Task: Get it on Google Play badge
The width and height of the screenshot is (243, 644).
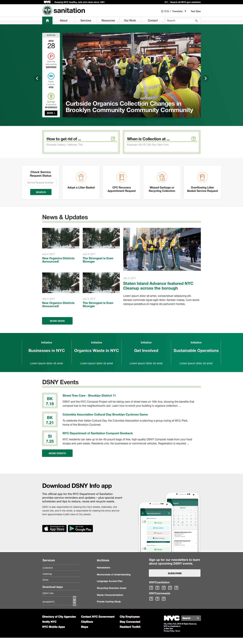Action: point(80,529)
